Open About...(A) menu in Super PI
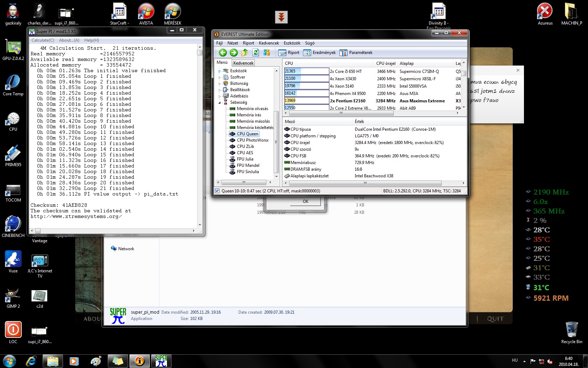Image resolution: width=588 pixels, height=368 pixels. click(x=69, y=40)
